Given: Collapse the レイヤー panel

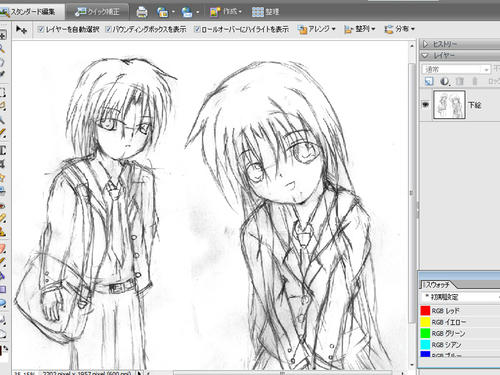Looking at the screenshot, I should [425, 55].
